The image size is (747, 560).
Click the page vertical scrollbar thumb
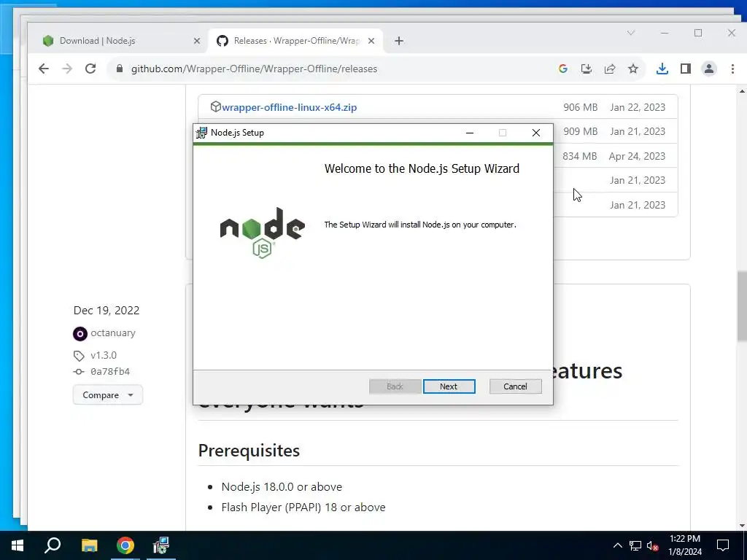coord(742,306)
